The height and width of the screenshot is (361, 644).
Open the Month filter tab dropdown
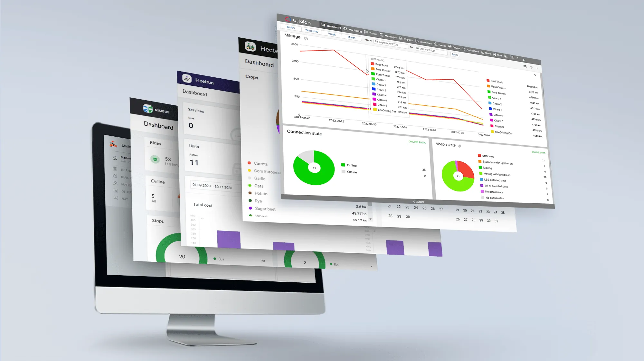pos(352,38)
